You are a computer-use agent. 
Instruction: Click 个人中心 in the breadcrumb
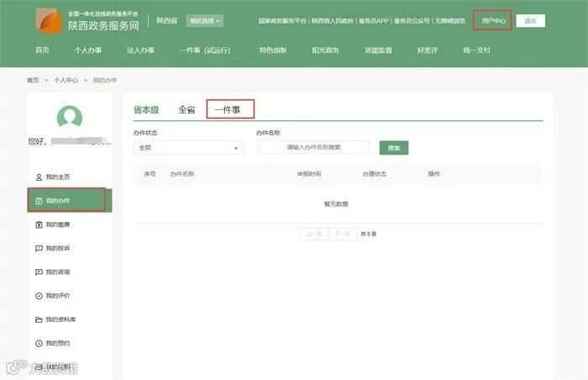point(66,80)
